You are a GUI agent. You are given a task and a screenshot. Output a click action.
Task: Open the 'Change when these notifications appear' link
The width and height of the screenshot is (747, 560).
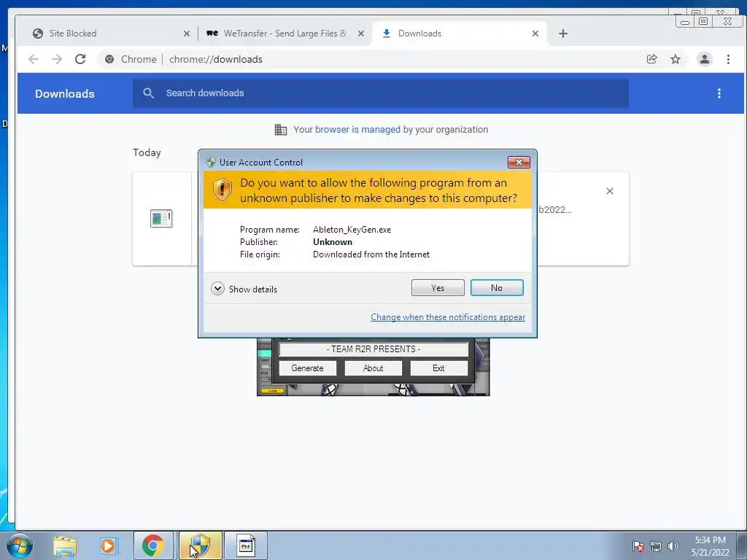tap(448, 317)
